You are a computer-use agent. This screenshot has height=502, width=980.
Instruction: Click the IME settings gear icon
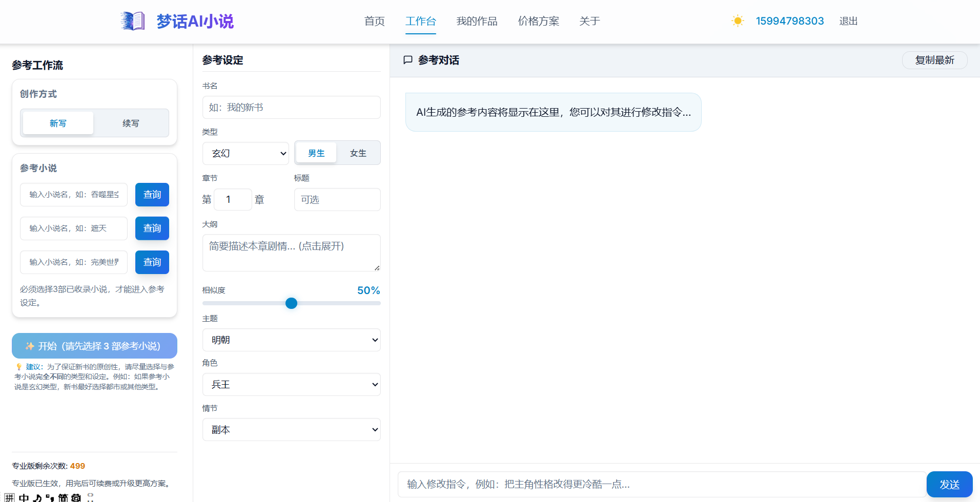coord(76,497)
